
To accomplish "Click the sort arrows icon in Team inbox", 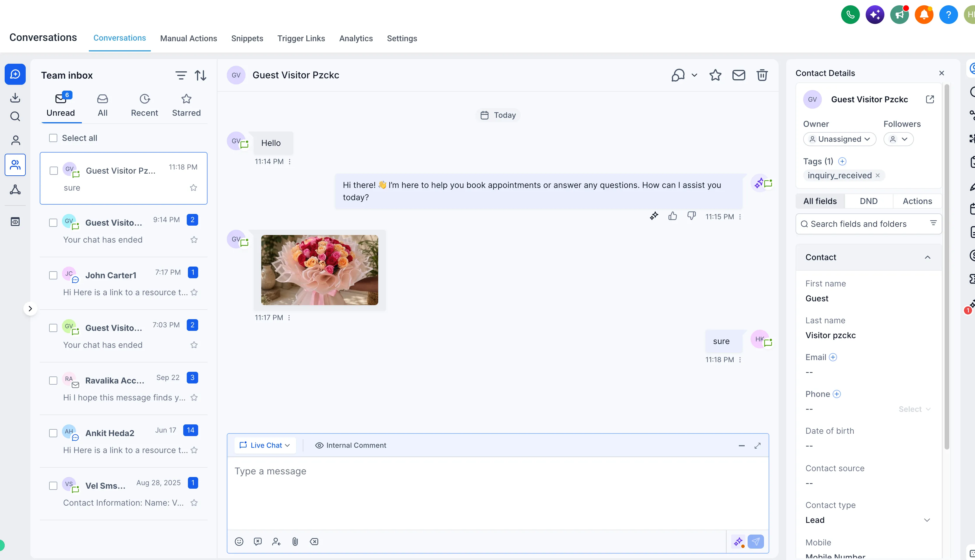I will [x=200, y=75].
